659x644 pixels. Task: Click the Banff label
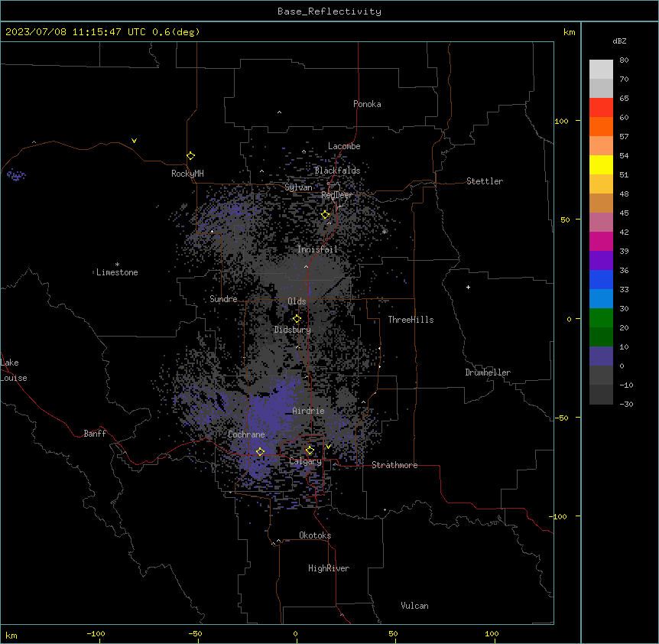pyautogui.click(x=95, y=434)
